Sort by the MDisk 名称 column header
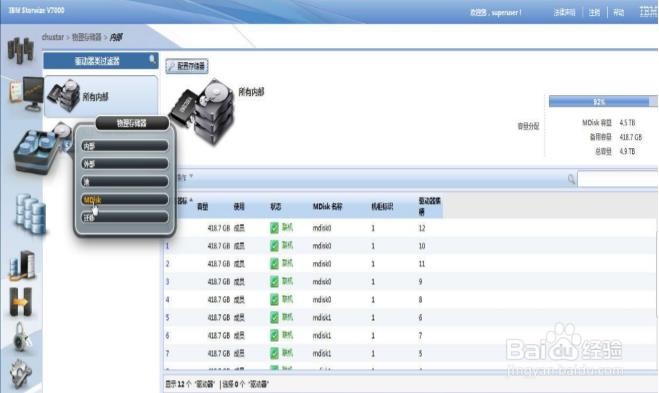659x393 pixels. [x=327, y=206]
